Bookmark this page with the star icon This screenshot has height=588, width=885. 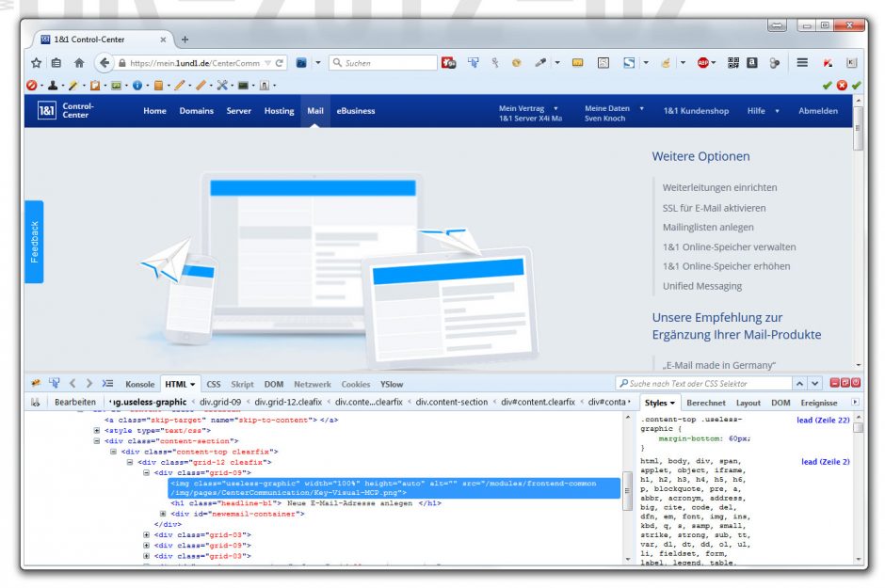point(36,63)
